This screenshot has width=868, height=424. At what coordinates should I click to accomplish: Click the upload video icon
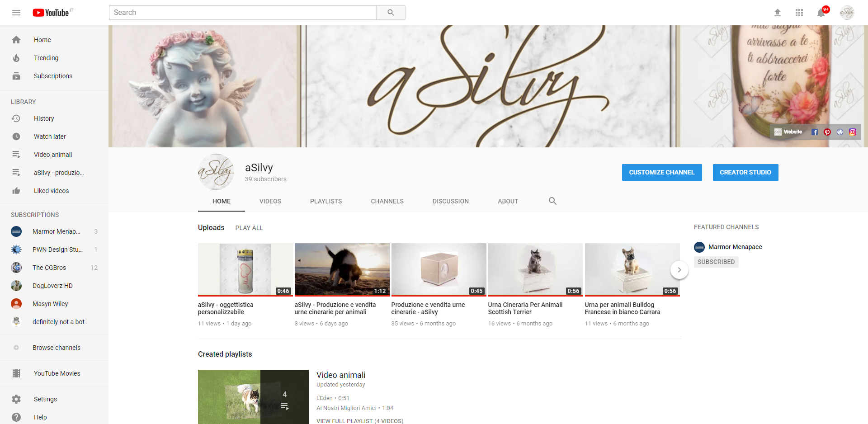[778, 13]
